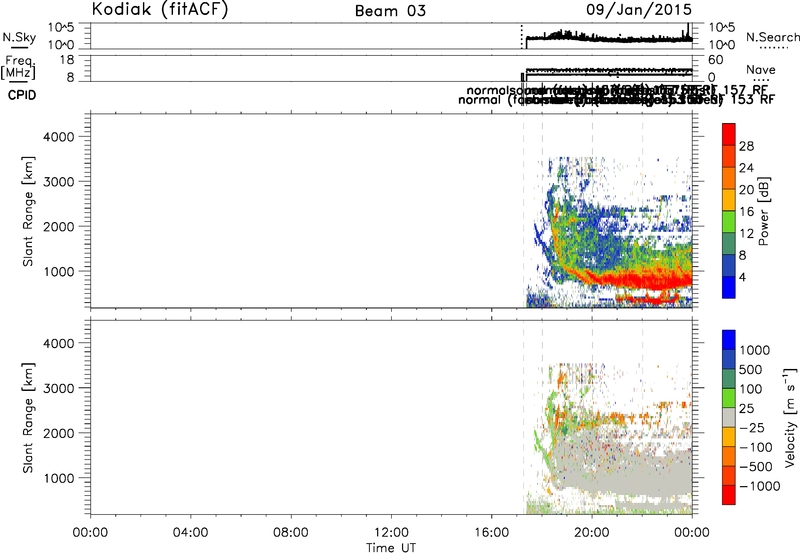Click the time axis tick label '12:00'
800x554 pixels.
pyautogui.click(x=391, y=533)
